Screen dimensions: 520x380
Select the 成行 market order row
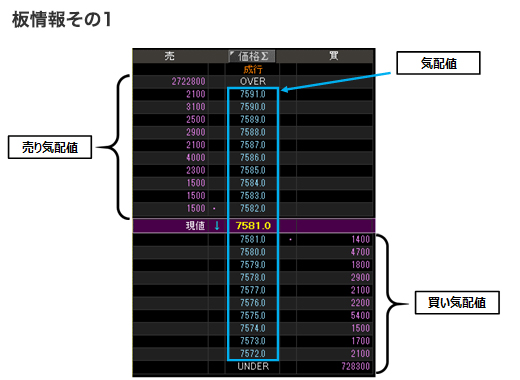pyautogui.click(x=253, y=69)
